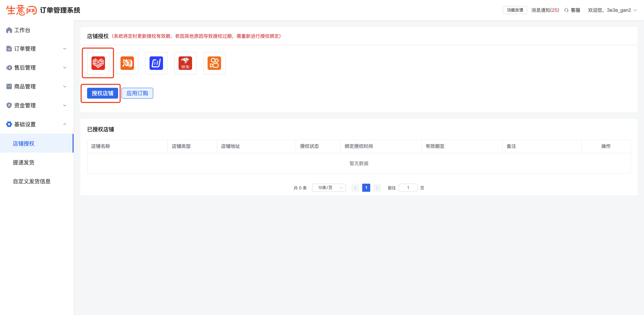Click the 店铺类型 column header
Viewport: 644px width, 315px height.
181,146
